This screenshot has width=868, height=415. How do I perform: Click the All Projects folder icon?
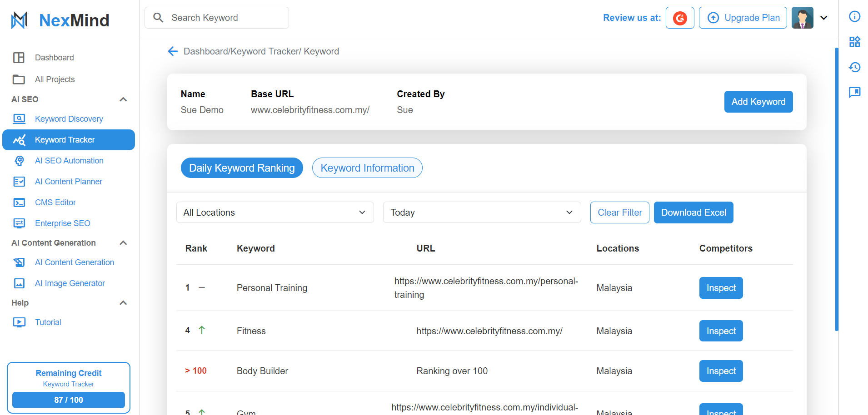pyautogui.click(x=19, y=79)
